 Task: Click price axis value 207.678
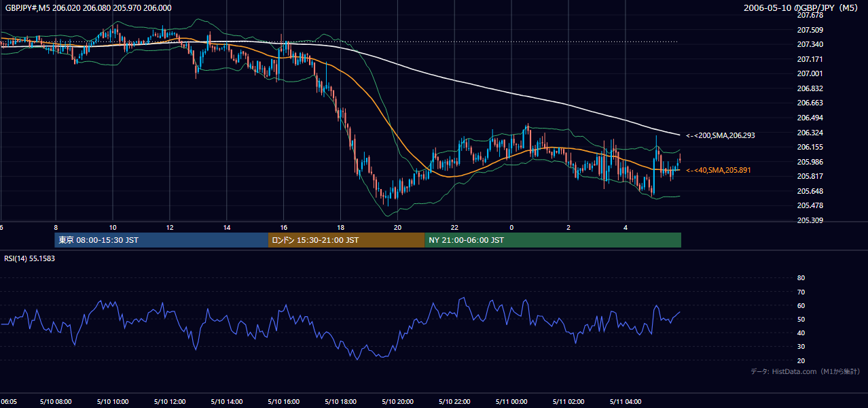click(810, 15)
